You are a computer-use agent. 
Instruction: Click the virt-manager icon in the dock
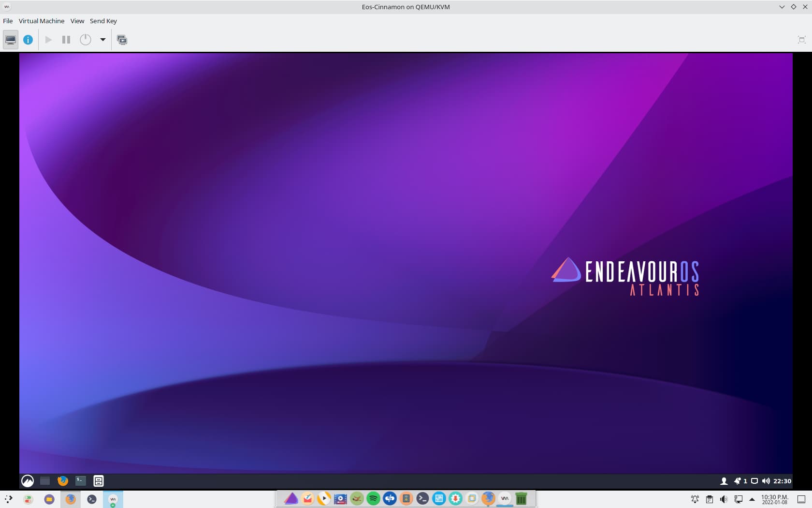[x=505, y=498]
